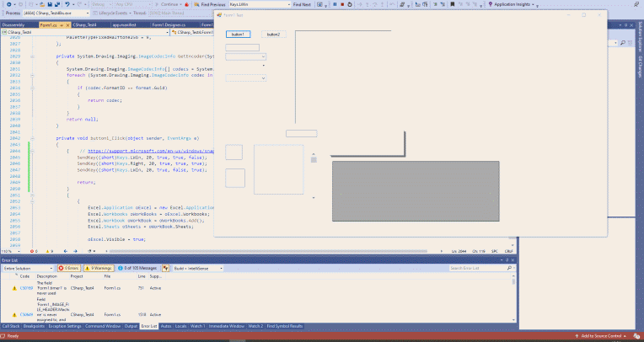Click button2 in the Form1 window
Viewport: 644px width, 342px height.
pos(274,35)
